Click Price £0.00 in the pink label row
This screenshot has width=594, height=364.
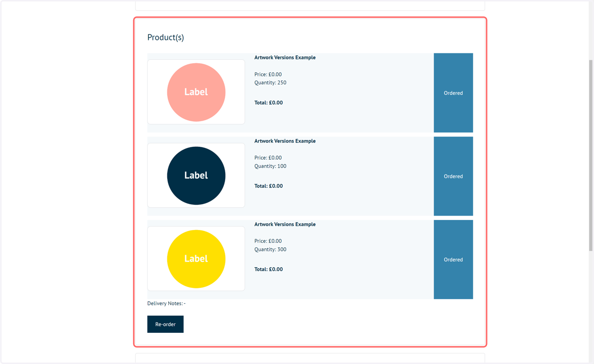click(x=268, y=74)
